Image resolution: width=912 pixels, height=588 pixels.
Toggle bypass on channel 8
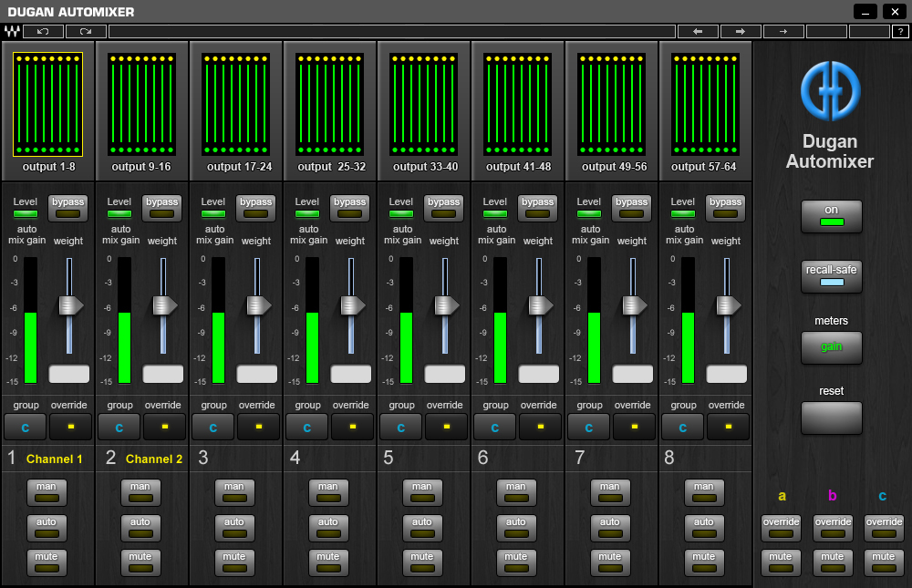click(x=725, y=208)
